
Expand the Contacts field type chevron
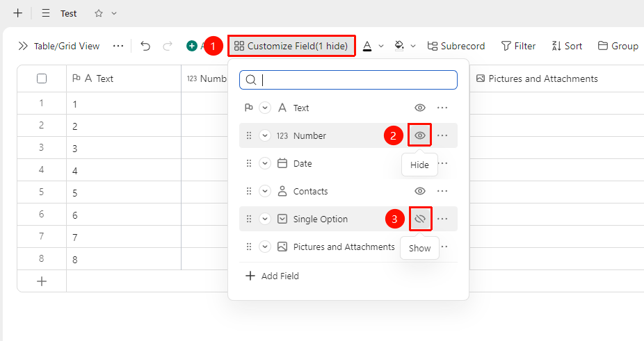coord(265,191)
